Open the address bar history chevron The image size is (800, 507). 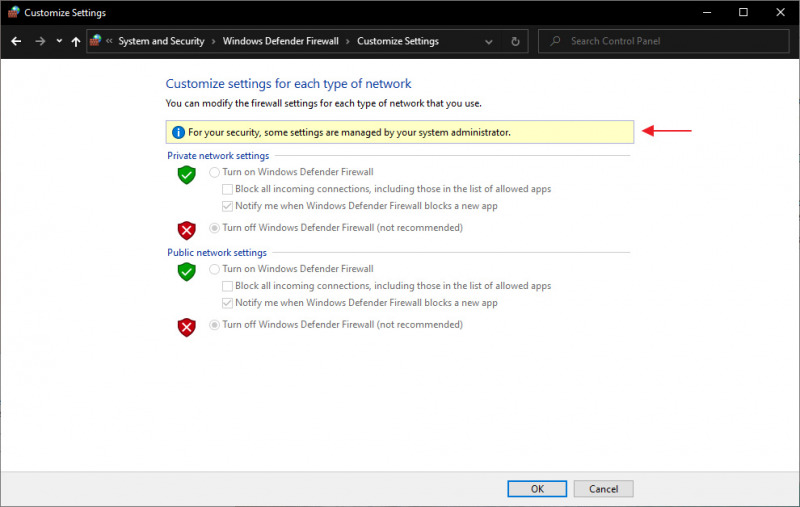488,42
